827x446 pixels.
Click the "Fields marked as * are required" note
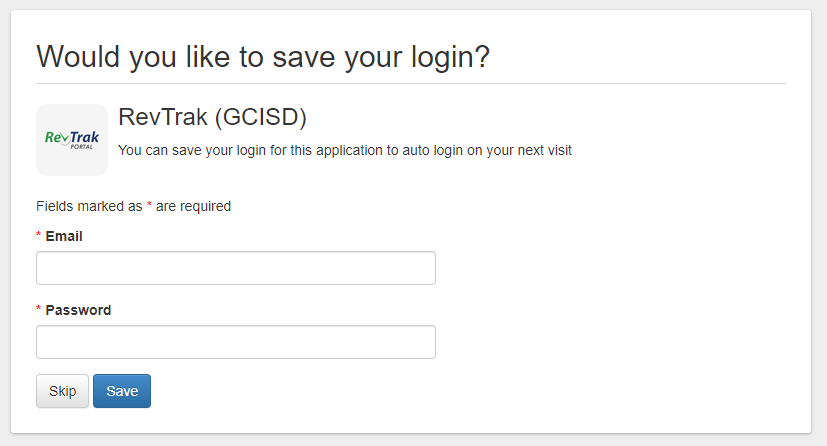[133, 206]
